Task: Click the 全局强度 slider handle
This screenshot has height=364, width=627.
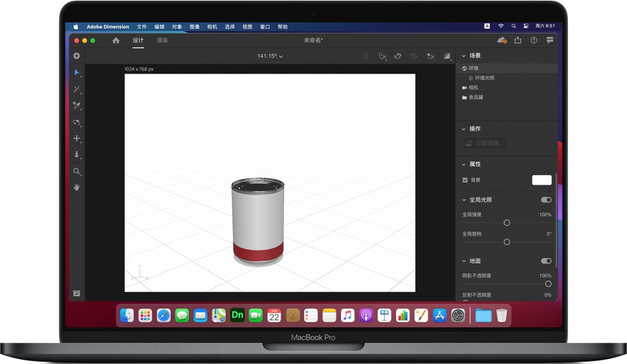Action: coord(507,222)
